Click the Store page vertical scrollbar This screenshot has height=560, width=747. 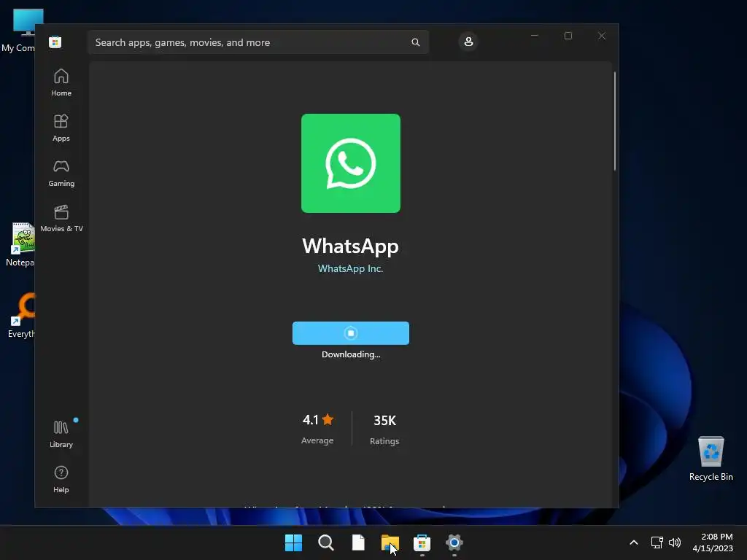614,121
